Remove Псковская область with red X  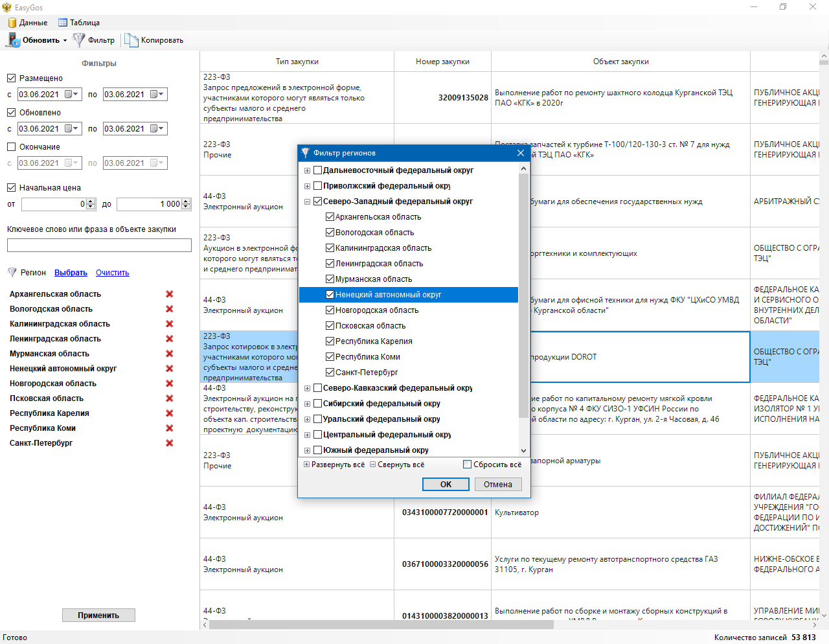(x=170, y=398)
